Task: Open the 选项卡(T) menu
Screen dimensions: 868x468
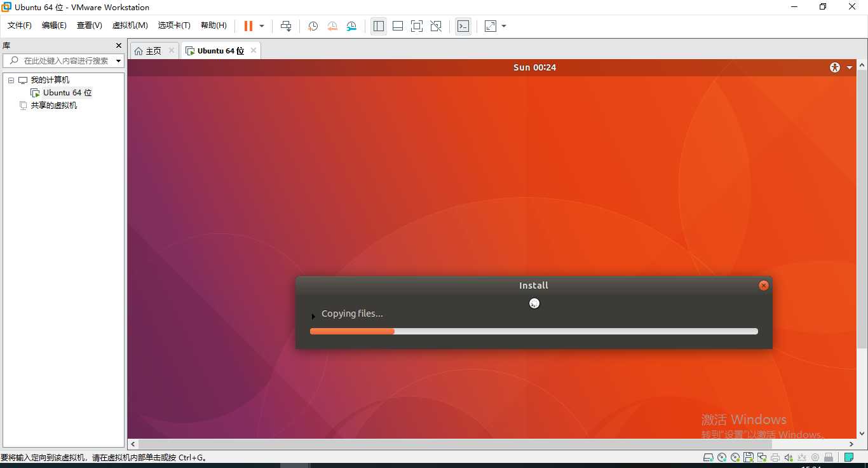Action: 174,25
